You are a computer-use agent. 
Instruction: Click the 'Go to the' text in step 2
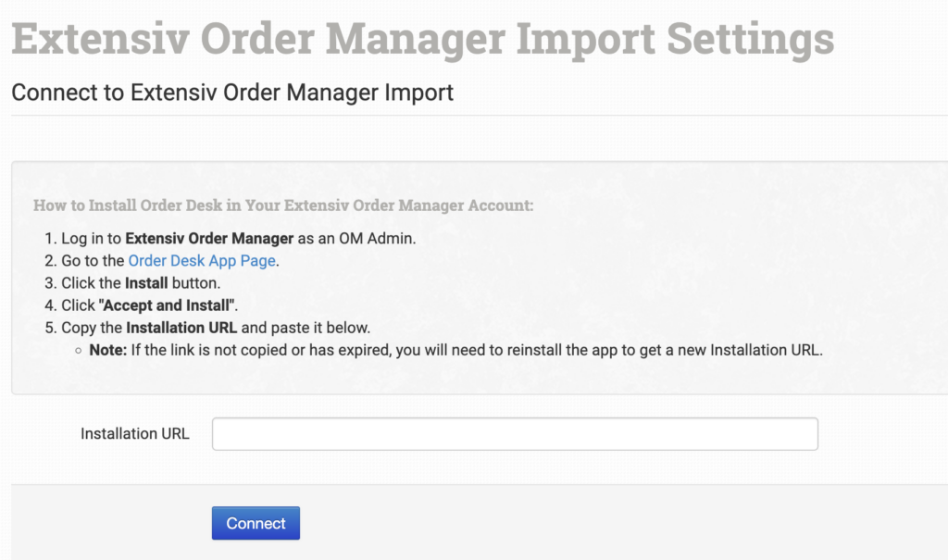coord(93,261)
